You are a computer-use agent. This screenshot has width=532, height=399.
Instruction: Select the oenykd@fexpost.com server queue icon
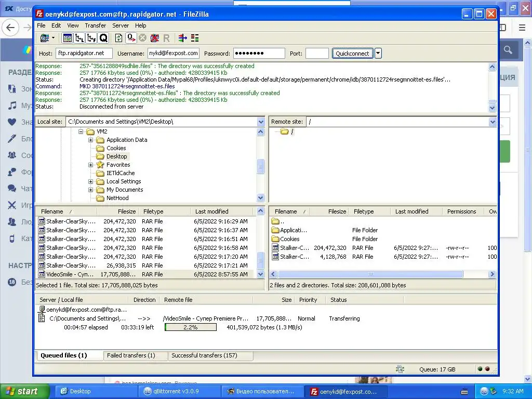click(42, 310)
